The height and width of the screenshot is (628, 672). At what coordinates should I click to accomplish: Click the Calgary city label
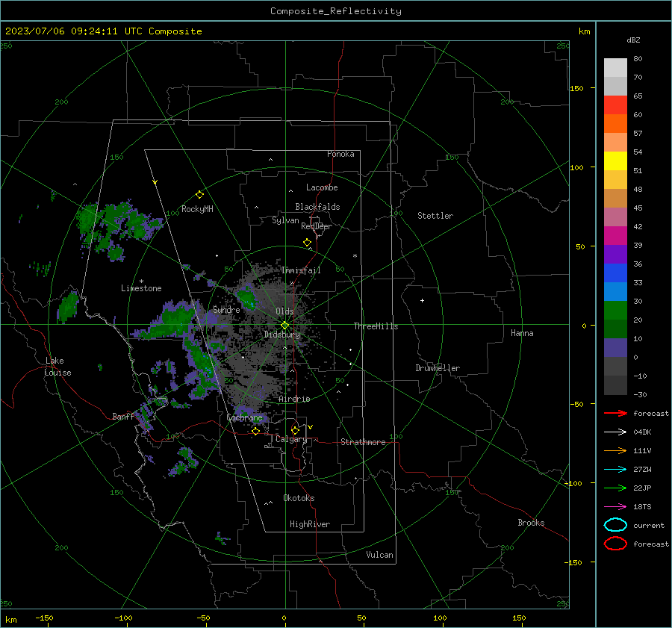(291, 439)
